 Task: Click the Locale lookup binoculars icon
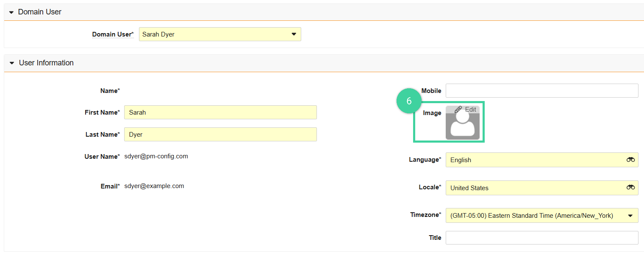click(x=631, y=188)
